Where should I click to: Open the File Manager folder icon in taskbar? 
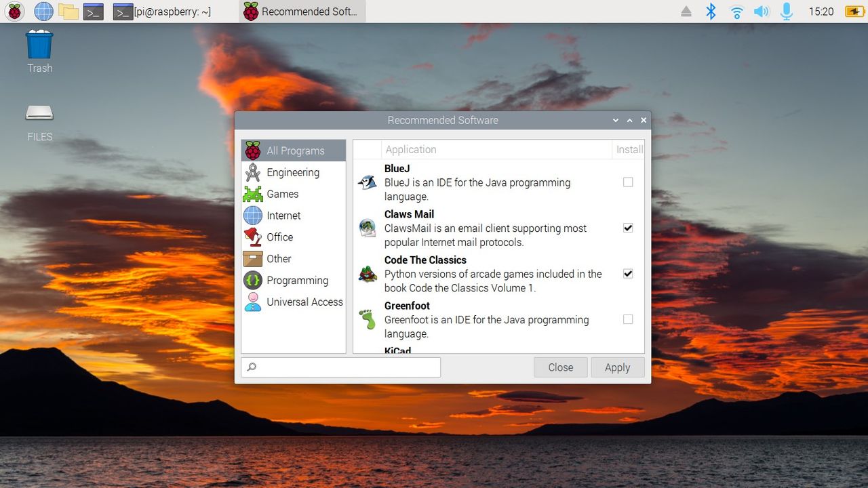(68, 12)
